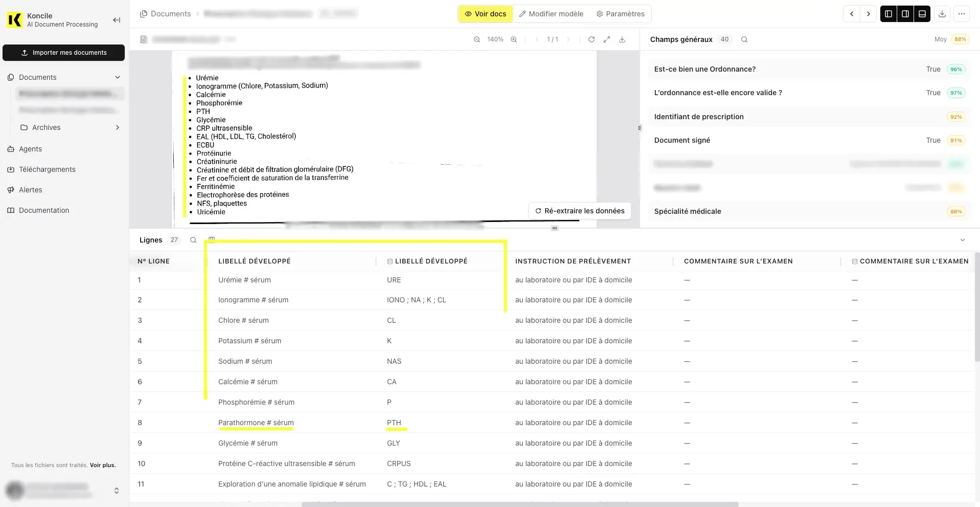This screenshot has height=507, width=980.
Task: Click the 96% confidence badge
Action: coord(956,69)
